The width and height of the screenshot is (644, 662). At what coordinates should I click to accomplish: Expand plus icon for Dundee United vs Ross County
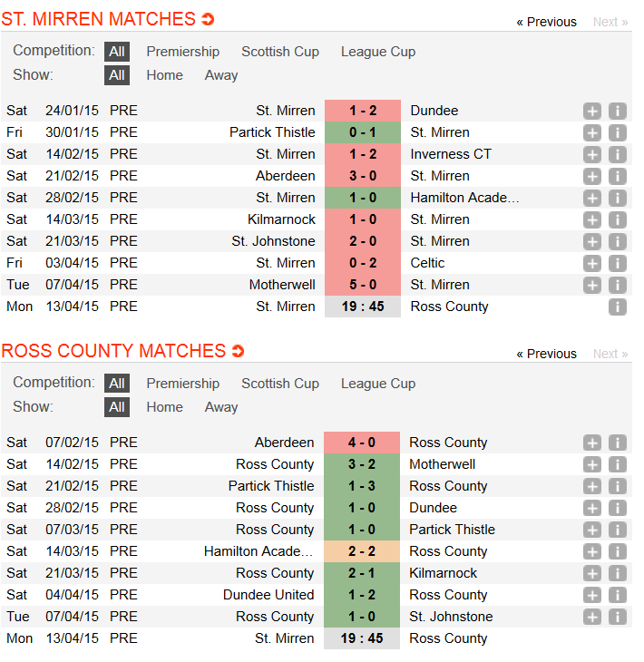click(x=592, y=595)
